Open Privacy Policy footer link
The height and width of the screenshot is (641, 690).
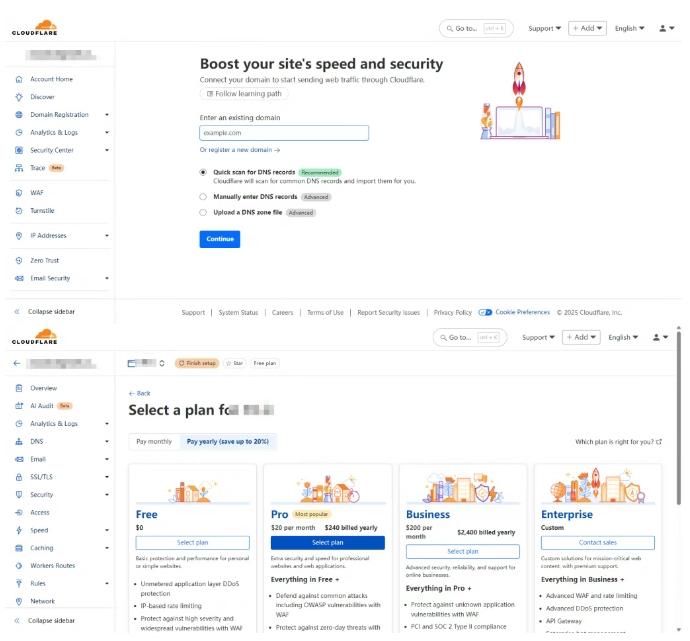(452, 313)
